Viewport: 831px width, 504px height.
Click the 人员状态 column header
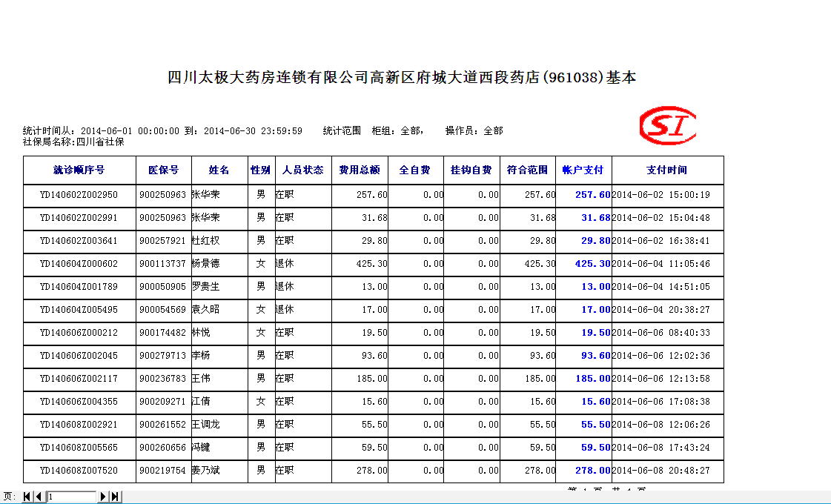click(x=302, y=170)
